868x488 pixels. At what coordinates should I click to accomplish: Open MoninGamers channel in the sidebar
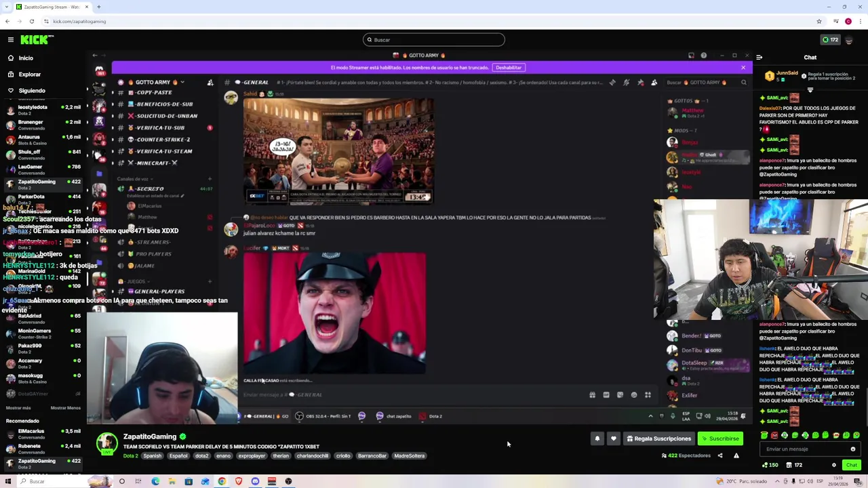click(x=42, y=333)
